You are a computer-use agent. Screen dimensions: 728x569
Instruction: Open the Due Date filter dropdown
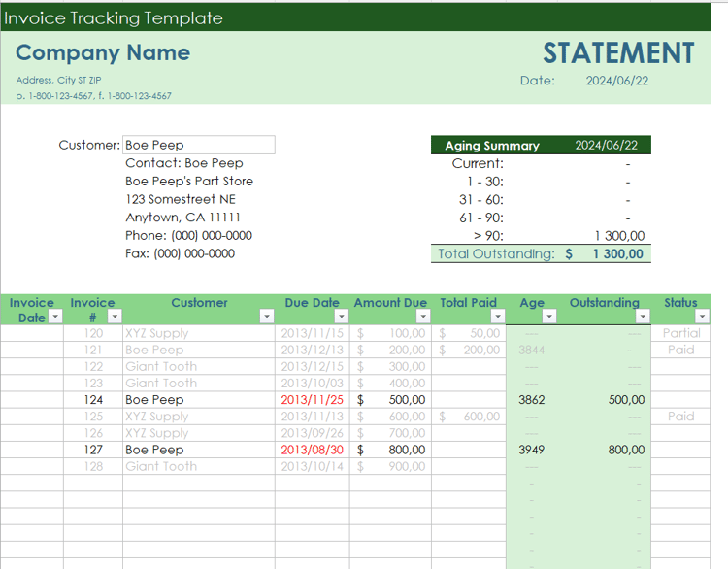pos(342,317)
